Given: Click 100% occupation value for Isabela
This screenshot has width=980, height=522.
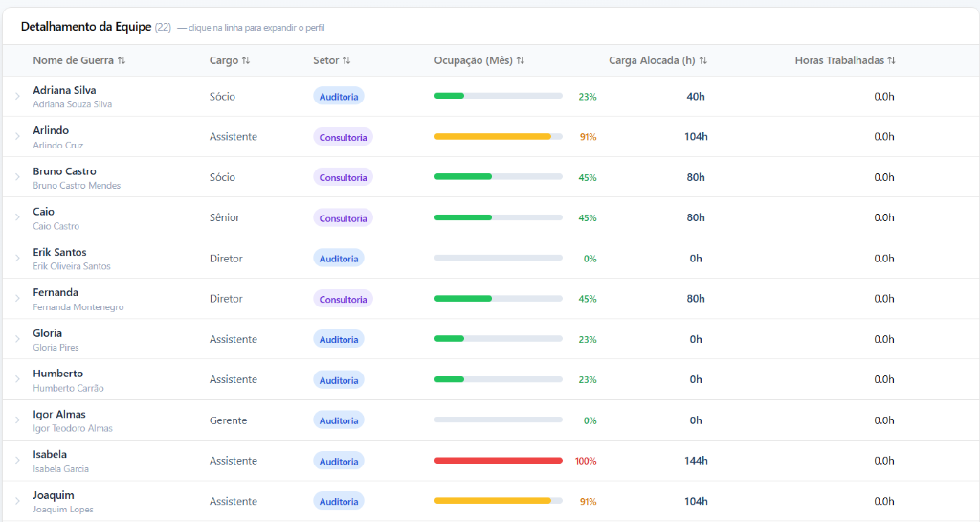Looking at the screenshot, I should 586,461.
